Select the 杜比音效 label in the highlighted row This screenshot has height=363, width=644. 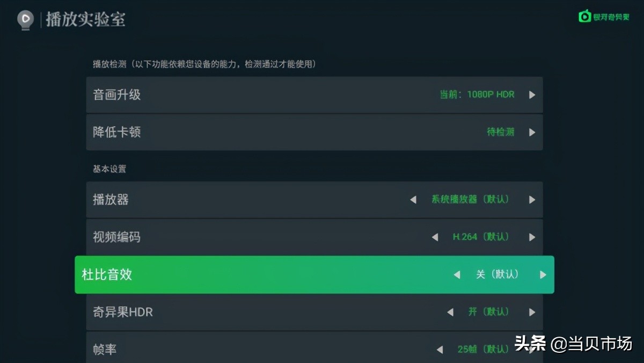click(x=107, y=275)
